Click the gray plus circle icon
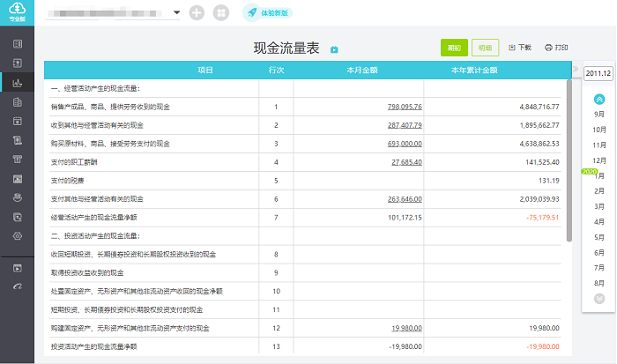Screen dimensions: 617x364 click(197, 13)
